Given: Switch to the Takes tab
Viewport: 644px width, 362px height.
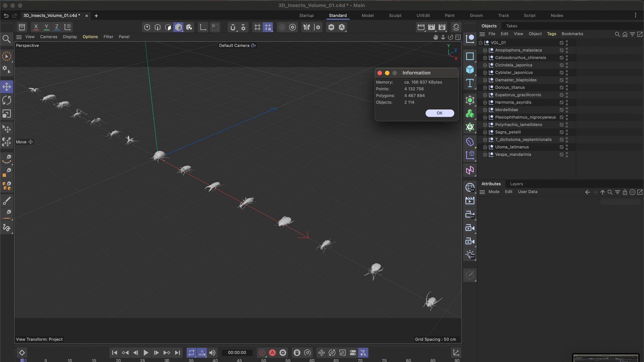Looking at the screenshot, I should click(x=512, y=26).
